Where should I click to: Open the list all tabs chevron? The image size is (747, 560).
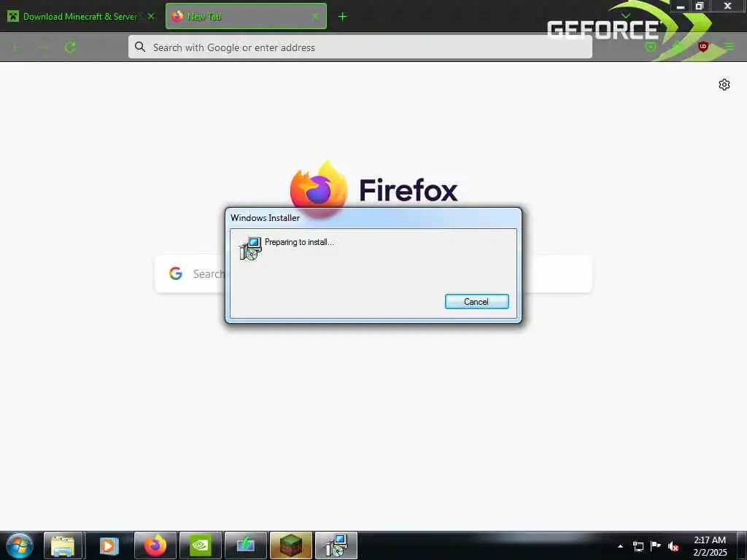click(x=626, y=16)
